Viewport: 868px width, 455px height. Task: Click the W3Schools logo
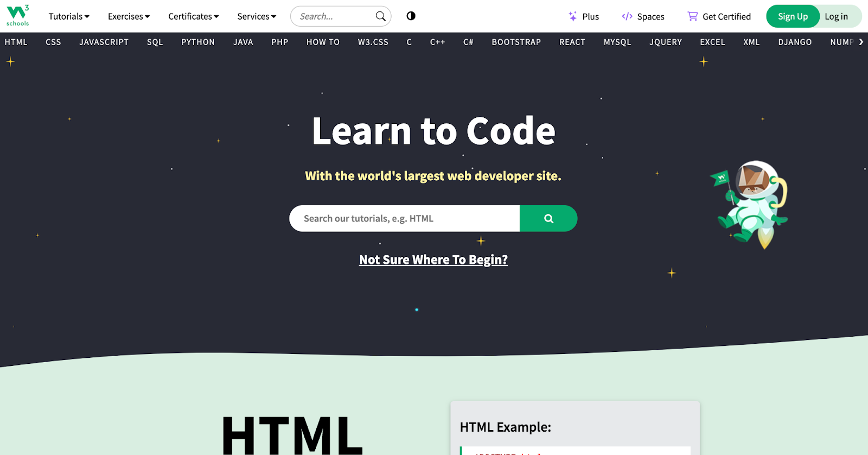17,16
